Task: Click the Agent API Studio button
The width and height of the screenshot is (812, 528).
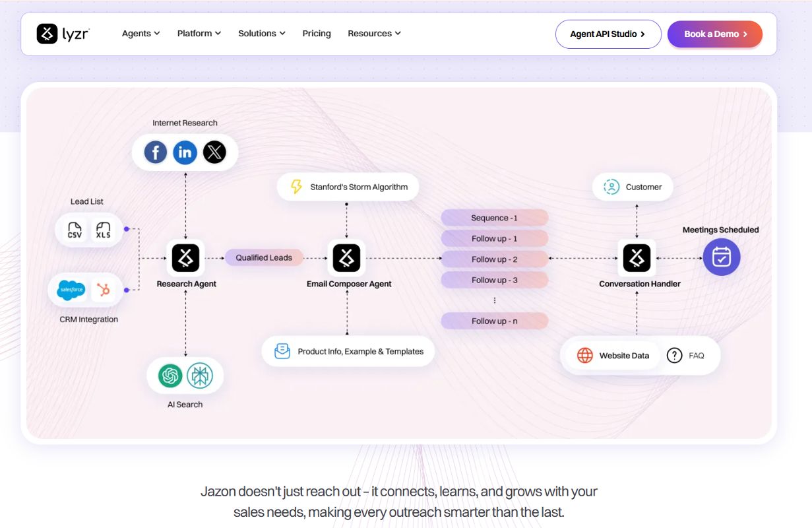Action: tap(608, 34)
